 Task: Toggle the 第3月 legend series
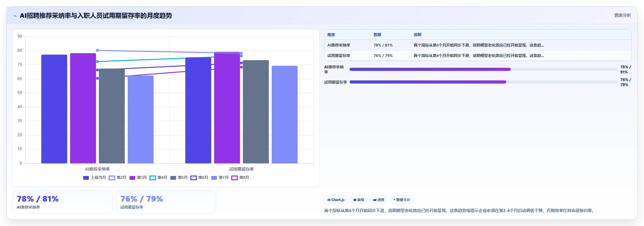[x=138, y=178]
